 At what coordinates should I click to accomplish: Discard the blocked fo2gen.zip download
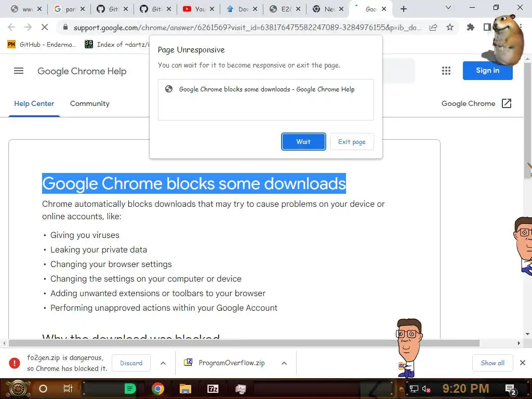[x=131, y=363]
